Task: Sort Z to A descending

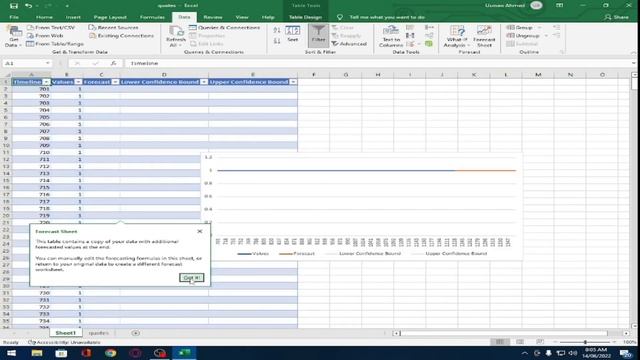Action: [277, 41]
